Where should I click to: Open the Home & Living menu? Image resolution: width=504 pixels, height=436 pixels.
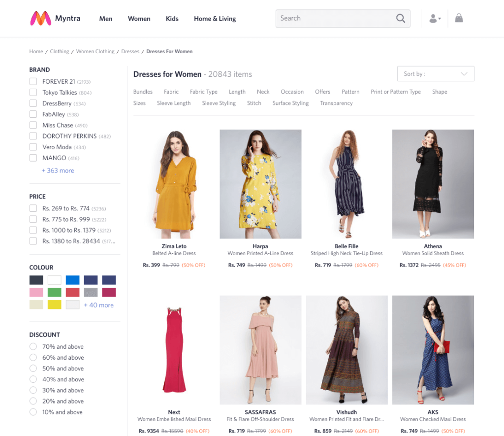pos(215,19)
